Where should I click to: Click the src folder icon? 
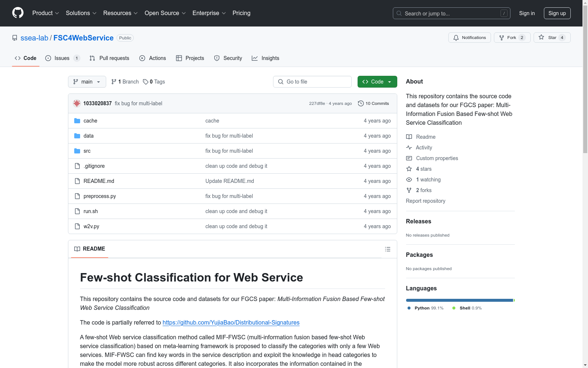(77, 151)
